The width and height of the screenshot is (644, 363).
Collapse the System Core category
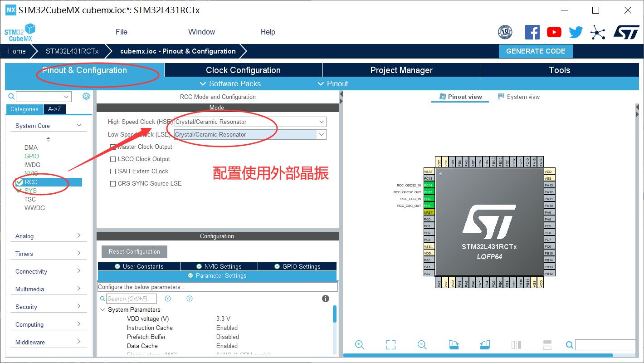point(79,125)
